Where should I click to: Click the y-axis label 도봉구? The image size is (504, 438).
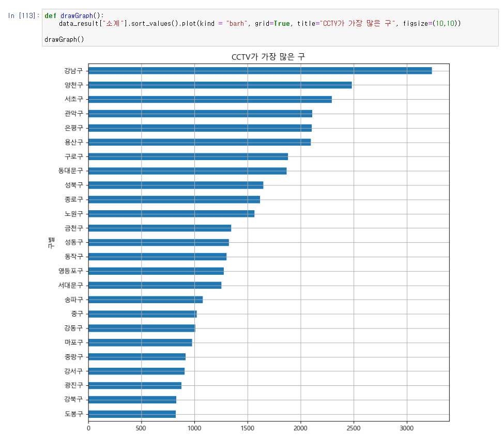[73, 414]
